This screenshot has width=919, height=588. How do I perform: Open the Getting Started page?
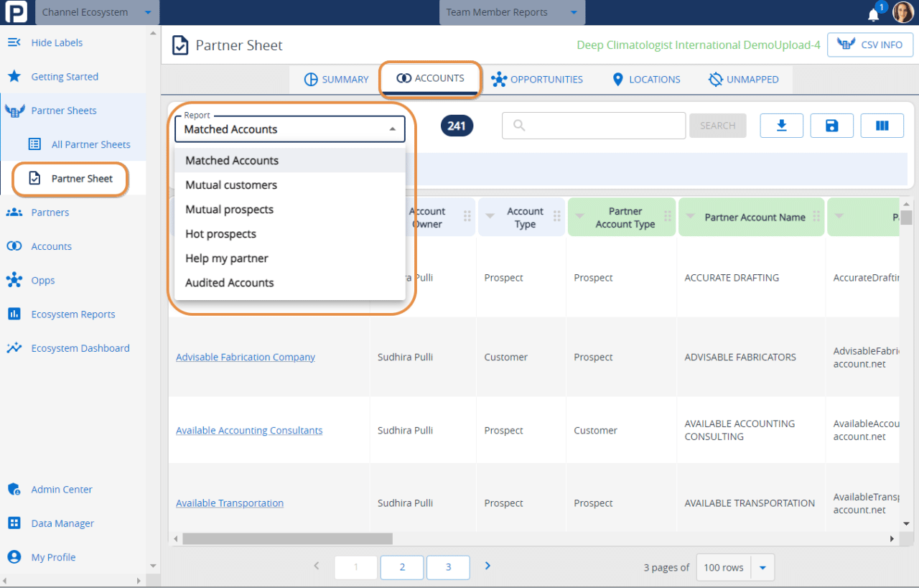point(64,76)
